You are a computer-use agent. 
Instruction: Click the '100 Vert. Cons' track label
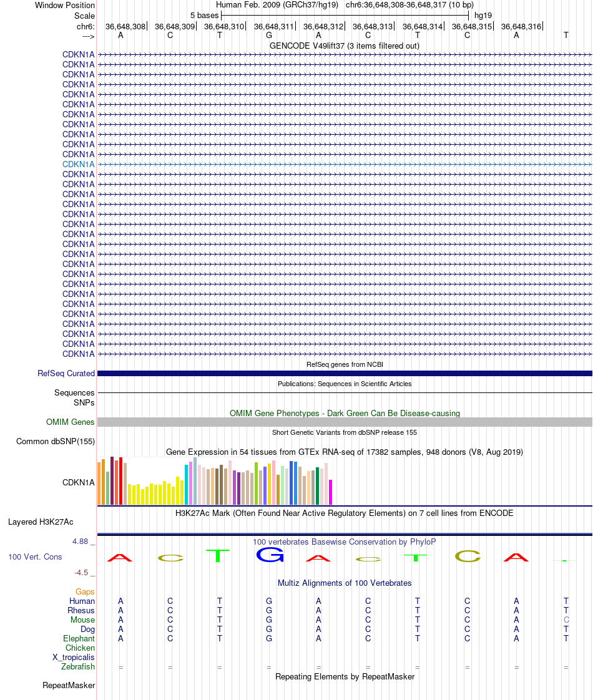click(36, 557)
